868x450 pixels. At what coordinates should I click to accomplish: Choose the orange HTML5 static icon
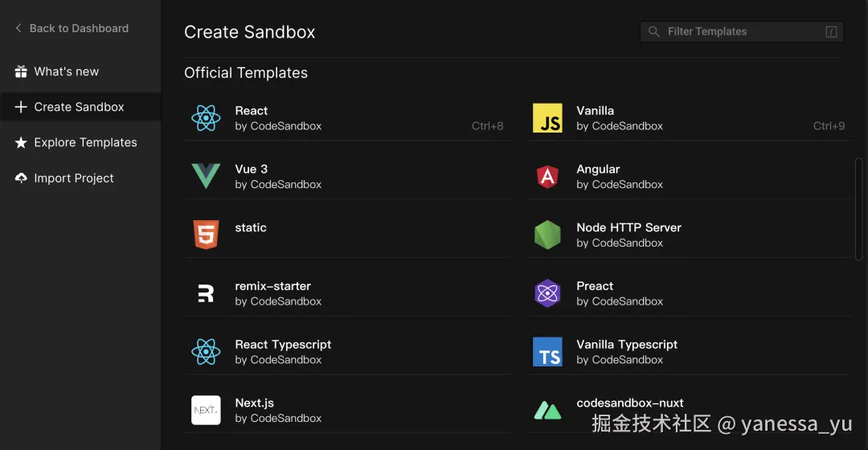pyautogui.click(x=206, y=235)
